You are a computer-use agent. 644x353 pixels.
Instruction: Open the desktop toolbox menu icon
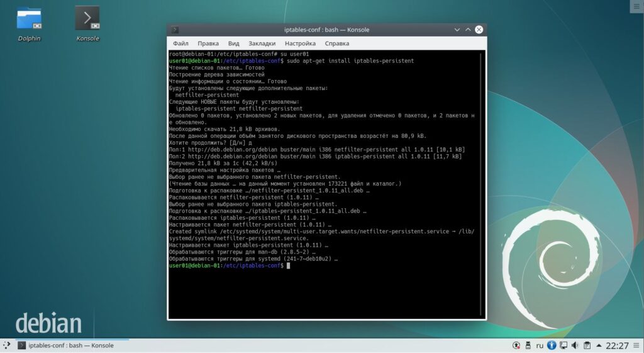pos(636,6)
